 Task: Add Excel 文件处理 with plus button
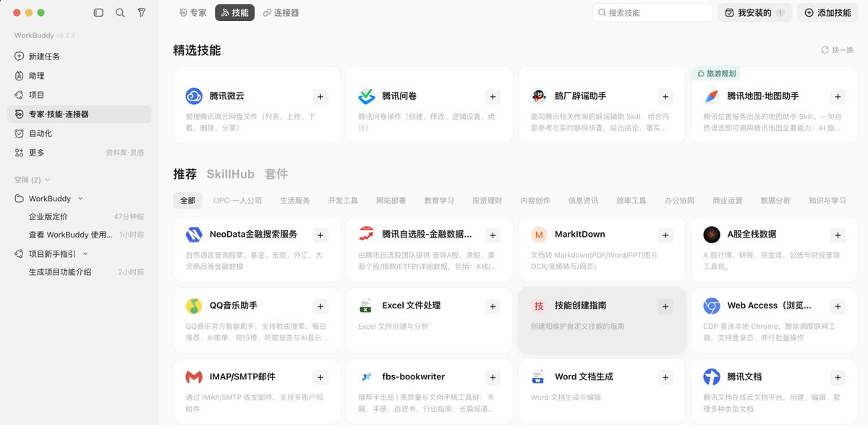[493, 306]
